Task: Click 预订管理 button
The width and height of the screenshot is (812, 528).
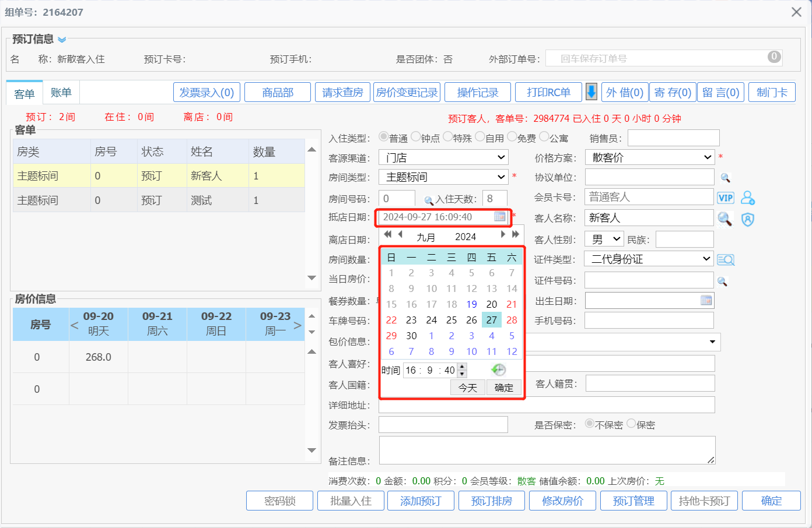Action: 633,501
